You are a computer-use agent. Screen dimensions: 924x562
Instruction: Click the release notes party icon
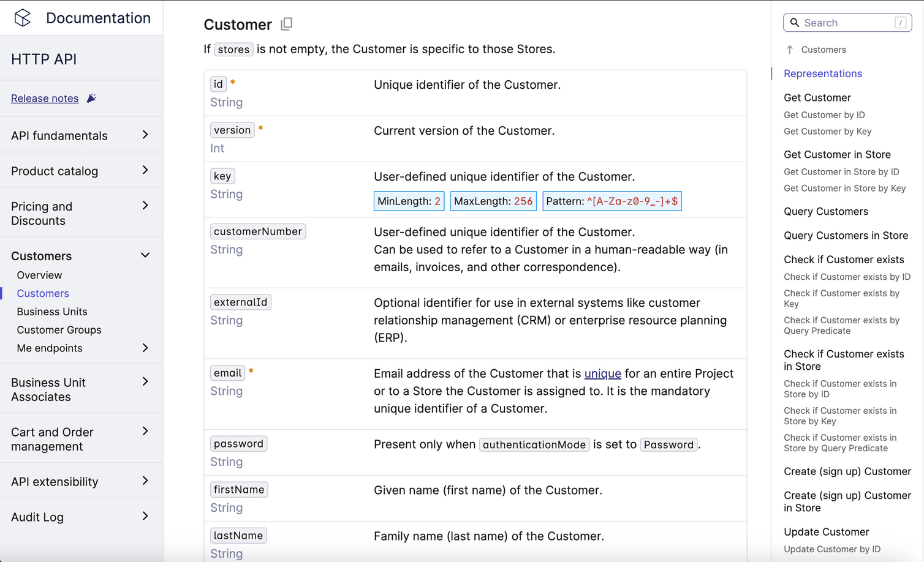[x=91, y=99]
